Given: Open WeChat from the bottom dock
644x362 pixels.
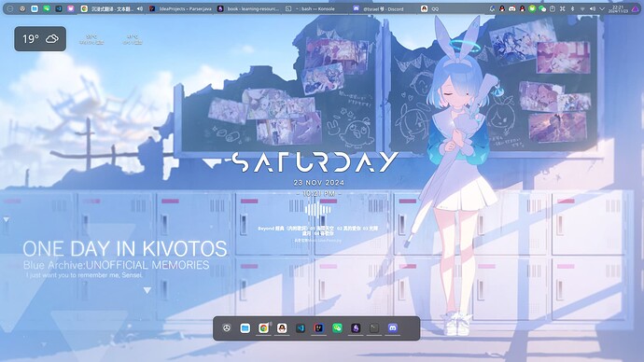Looking at the screenshot, I should (x=337, y=327).
